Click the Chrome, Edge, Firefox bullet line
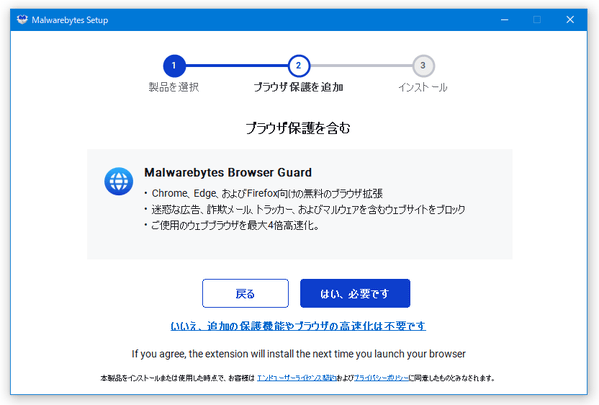Screen dimensions: 599x405 pos(264,194)
